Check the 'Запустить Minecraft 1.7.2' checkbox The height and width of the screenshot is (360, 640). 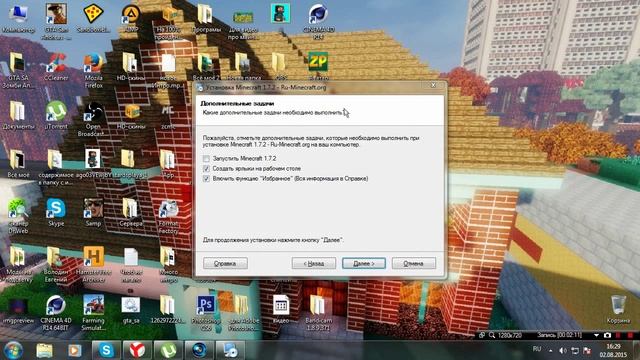206,158
